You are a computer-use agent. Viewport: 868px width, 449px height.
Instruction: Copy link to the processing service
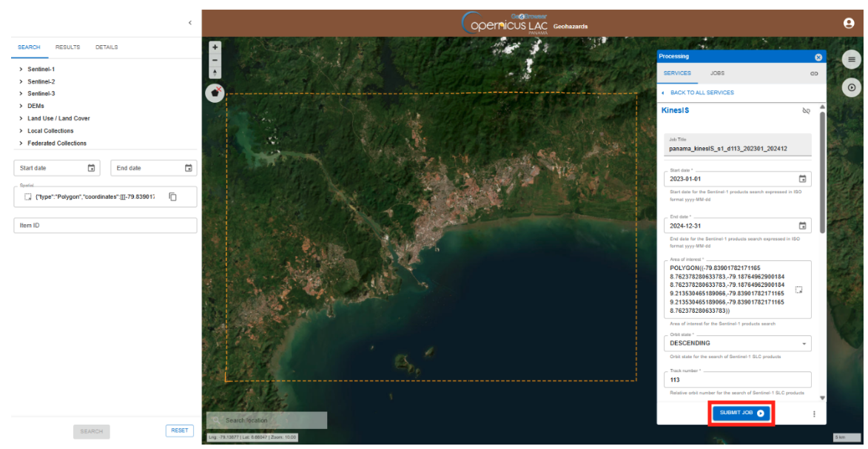tap(814, 73)
